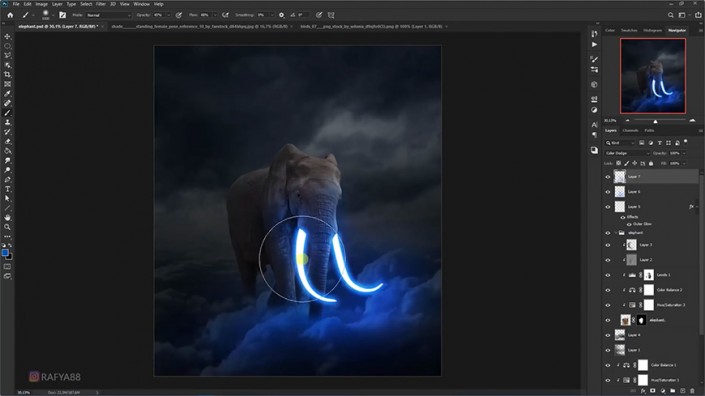Image resolution: width=705 pixels, height=396 pixels.
Task: Click the Navigator zoom out mountain icon
Action: click(x=628, y=120)
